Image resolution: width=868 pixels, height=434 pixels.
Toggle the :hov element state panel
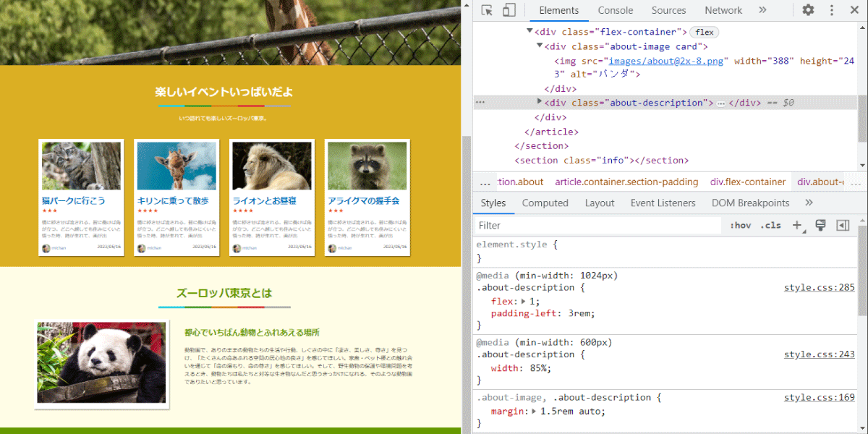click(x=740, y=226)
